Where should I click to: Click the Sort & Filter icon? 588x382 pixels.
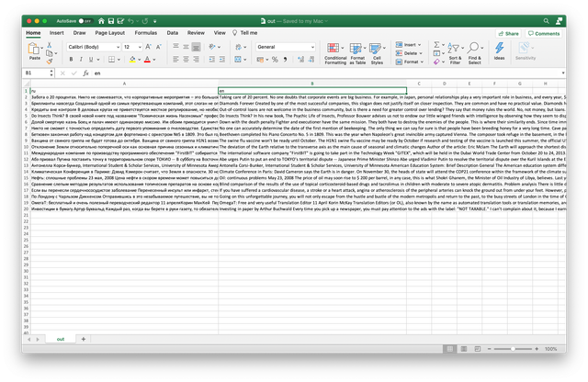pyautogui.click(x=454, y=52)
